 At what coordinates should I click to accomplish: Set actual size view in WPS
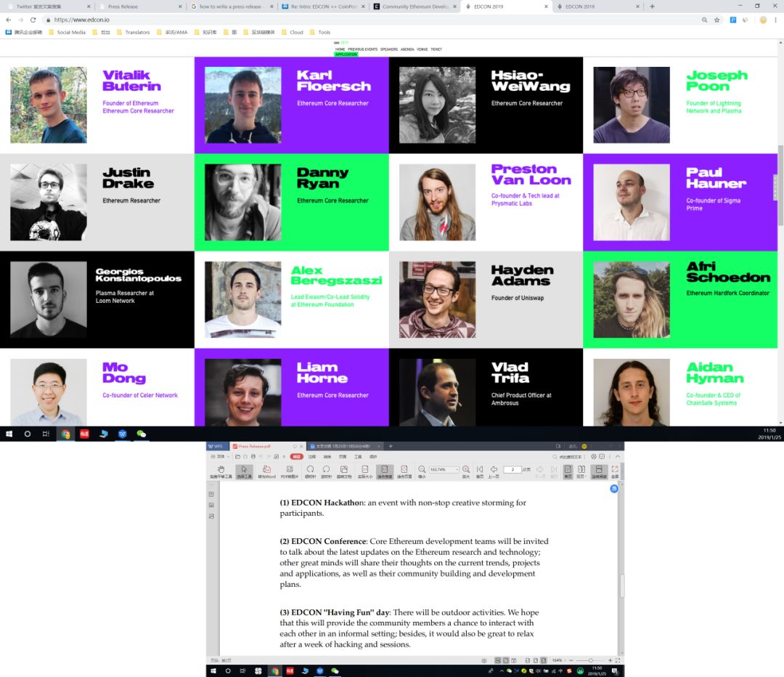[x=364, y=471]
